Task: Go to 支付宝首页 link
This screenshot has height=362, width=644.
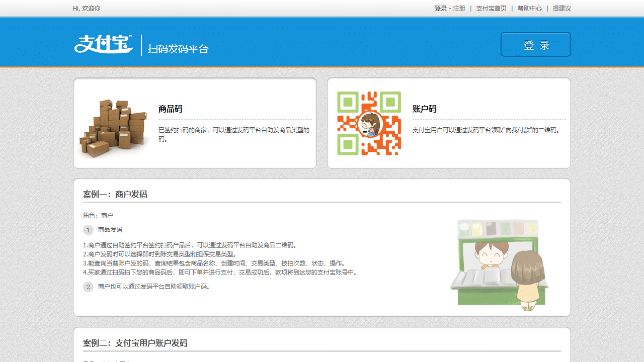Action: click(492, 9)
